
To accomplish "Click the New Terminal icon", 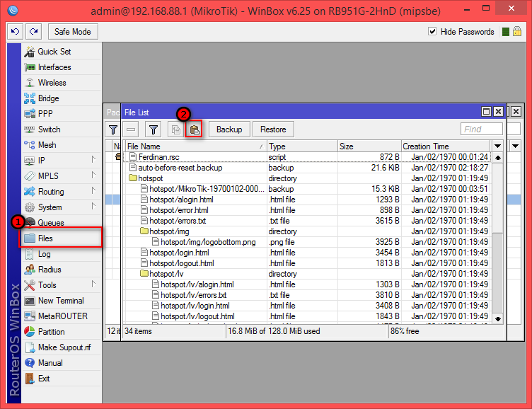I will (30, 301).
